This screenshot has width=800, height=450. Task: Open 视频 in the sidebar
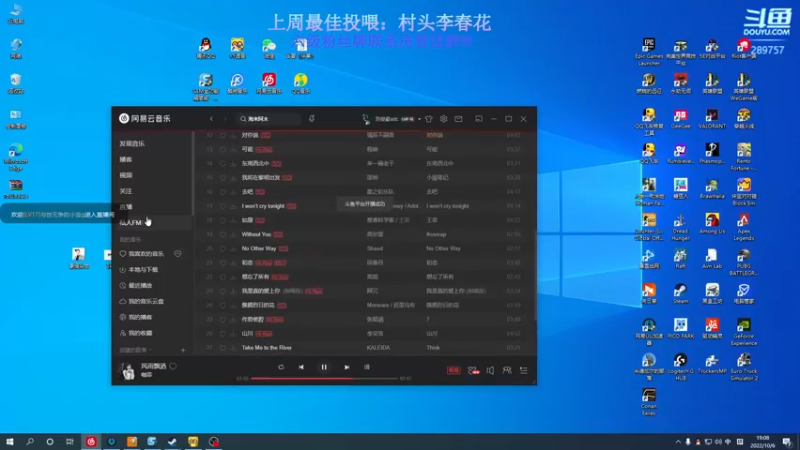tap(126, 176)
